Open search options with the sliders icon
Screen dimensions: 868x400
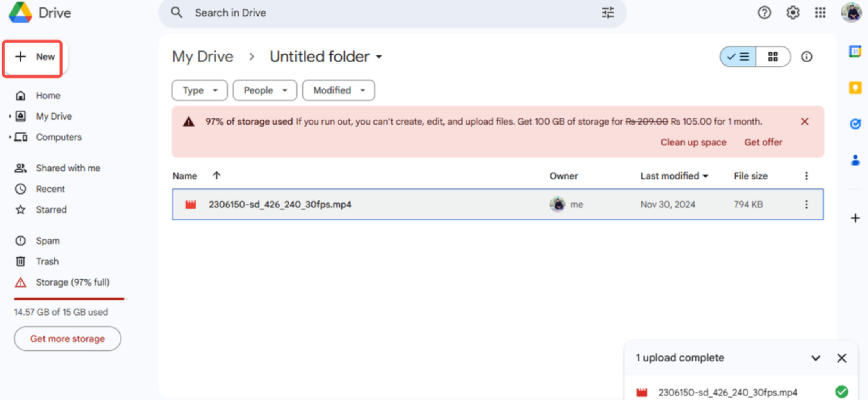pyautogui.click(x=608, y=12)
